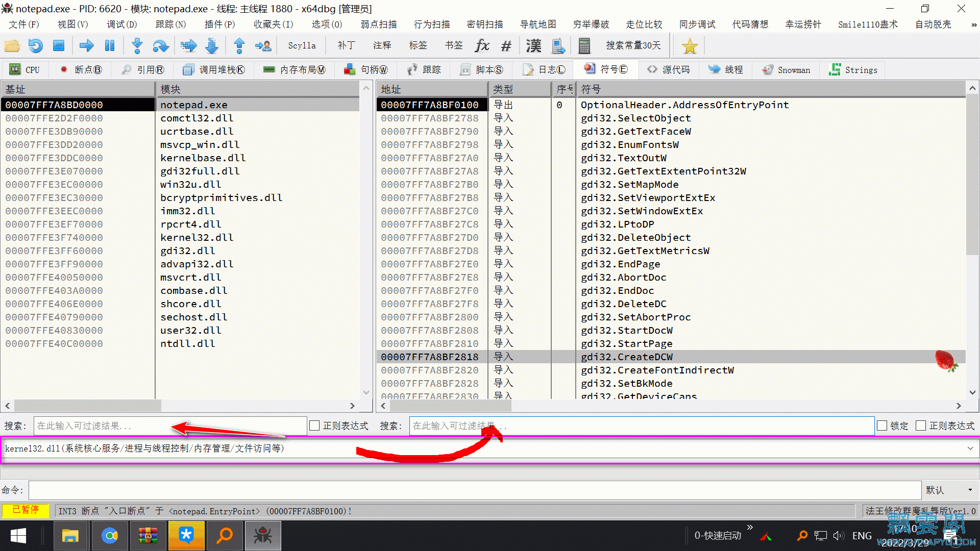Open the 调试(D) menu
This screenshot has width=980, height=551.
121,24
